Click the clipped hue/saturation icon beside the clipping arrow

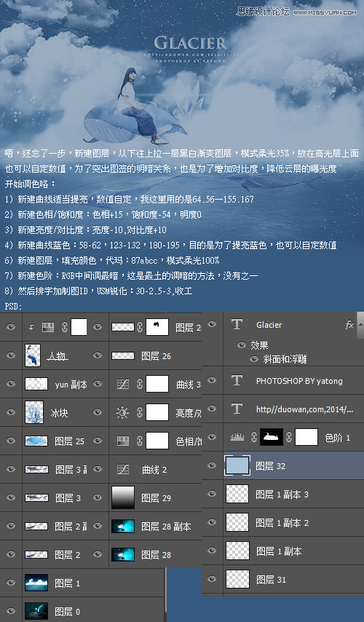(x=47, y=327)
